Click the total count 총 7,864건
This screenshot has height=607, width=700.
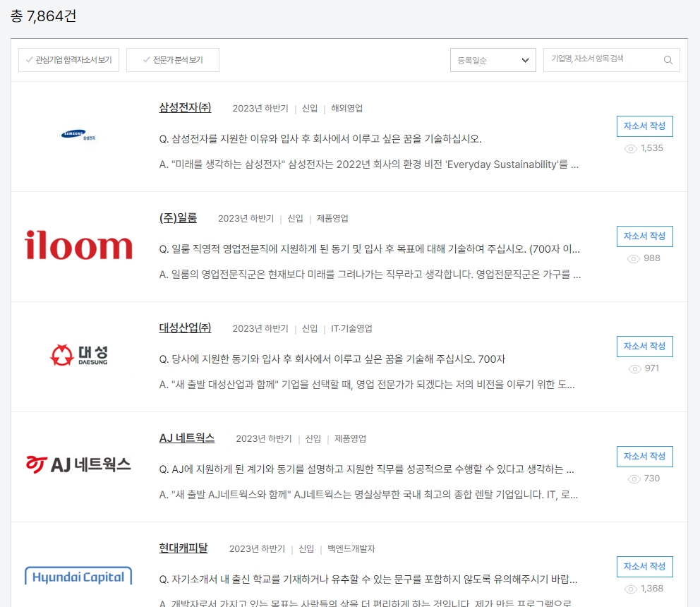click(x=43, y=16)
